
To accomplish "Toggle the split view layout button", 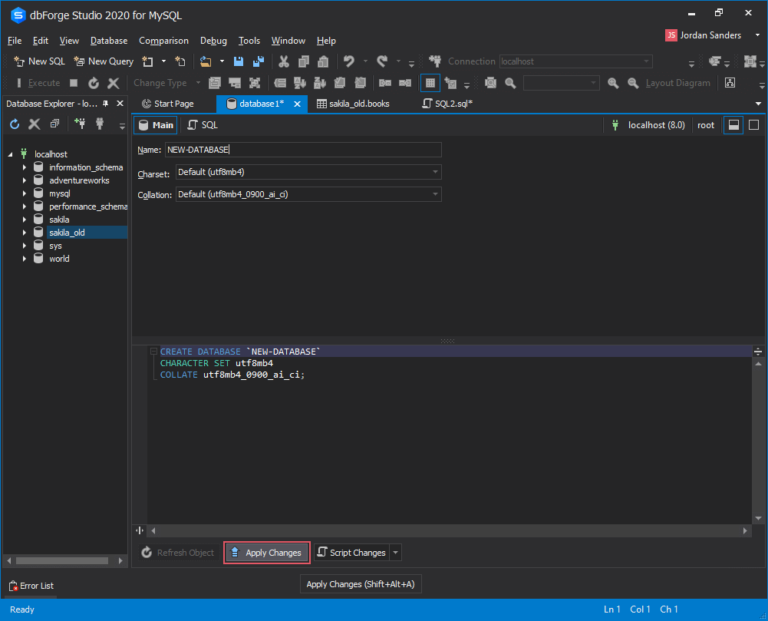I will tap(733, 125).
